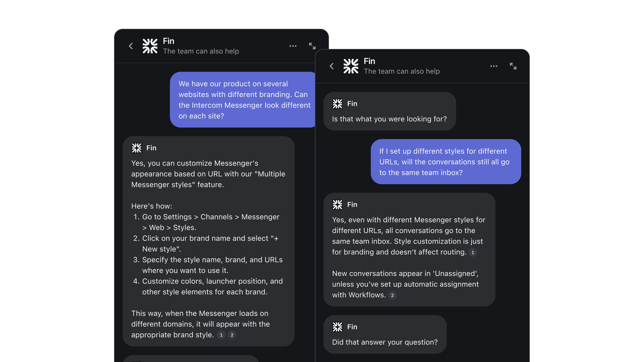The image size is (644, 362).
Task: Open the overflow menu in the left conversation
Action: point(293,46)
